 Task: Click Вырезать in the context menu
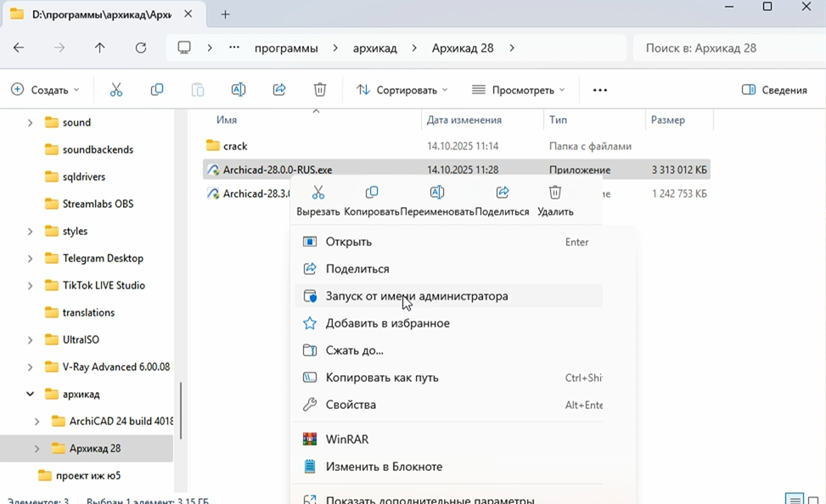point(318,200)
